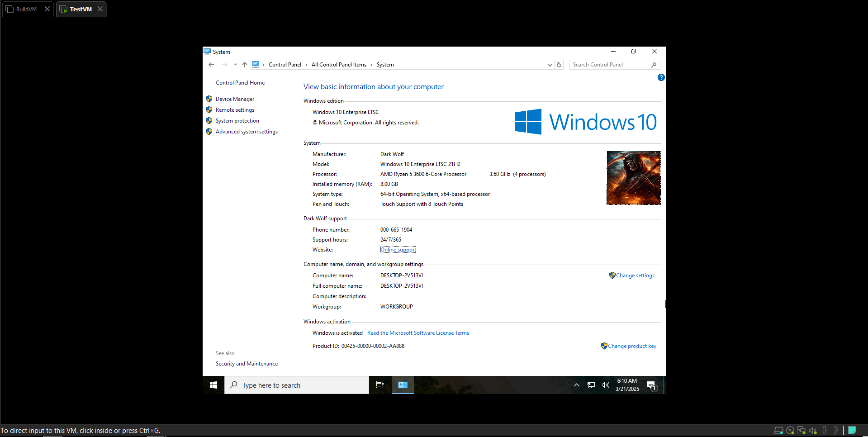Open Remote settings link
This screenshot has width=868, height=437.
(235, 110)
